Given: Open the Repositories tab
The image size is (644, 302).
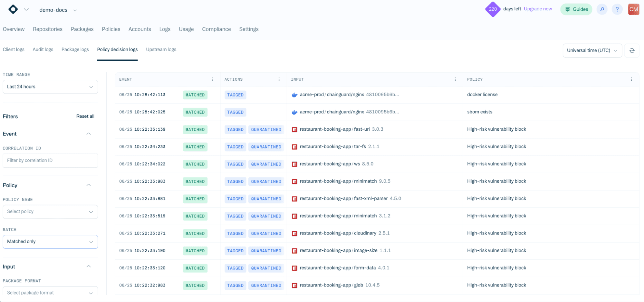Looking at the screenshot, I should click(x=48, y=29).
